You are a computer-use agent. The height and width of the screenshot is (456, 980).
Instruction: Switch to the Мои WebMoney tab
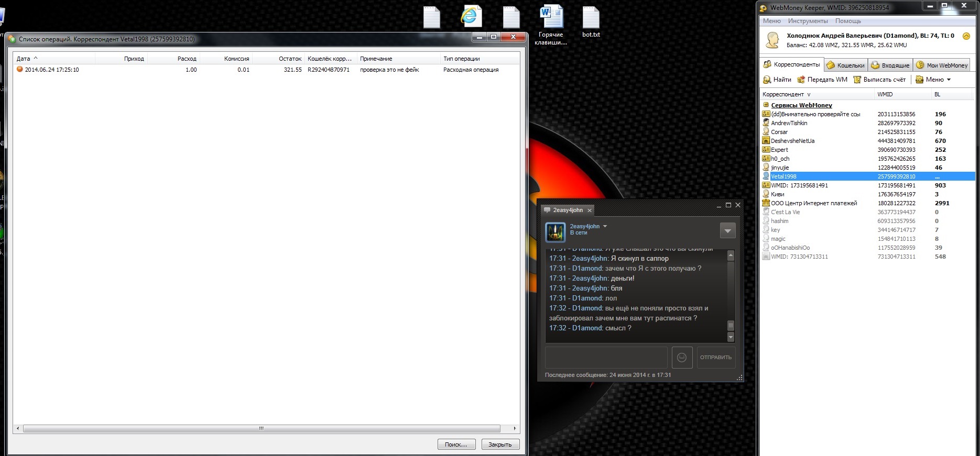click(x=942, y=65)
